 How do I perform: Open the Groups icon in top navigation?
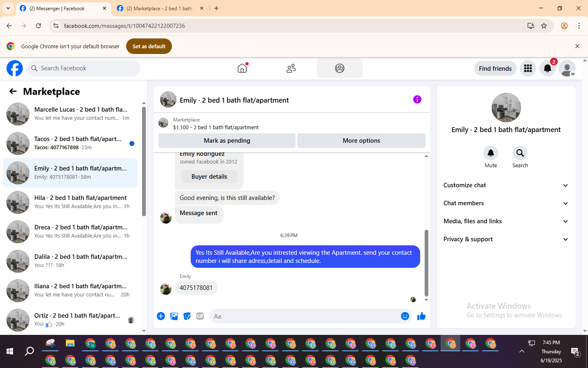pyautogui.click(x=340, y=68)
